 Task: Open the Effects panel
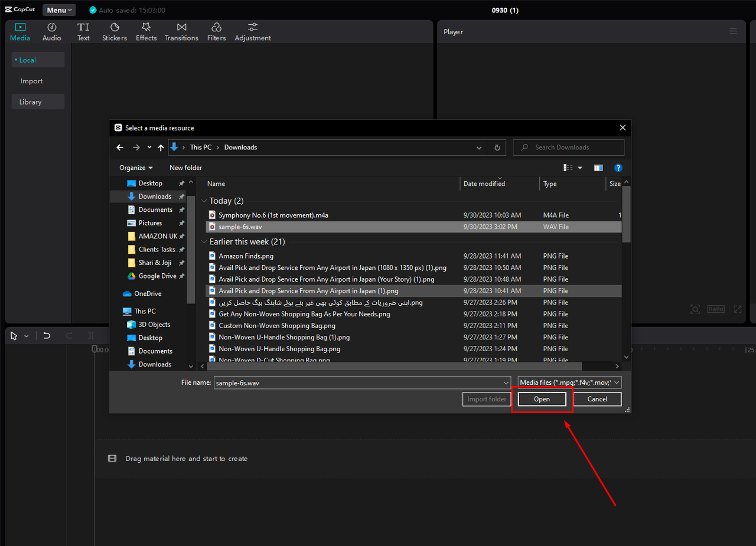click(146, 31)
